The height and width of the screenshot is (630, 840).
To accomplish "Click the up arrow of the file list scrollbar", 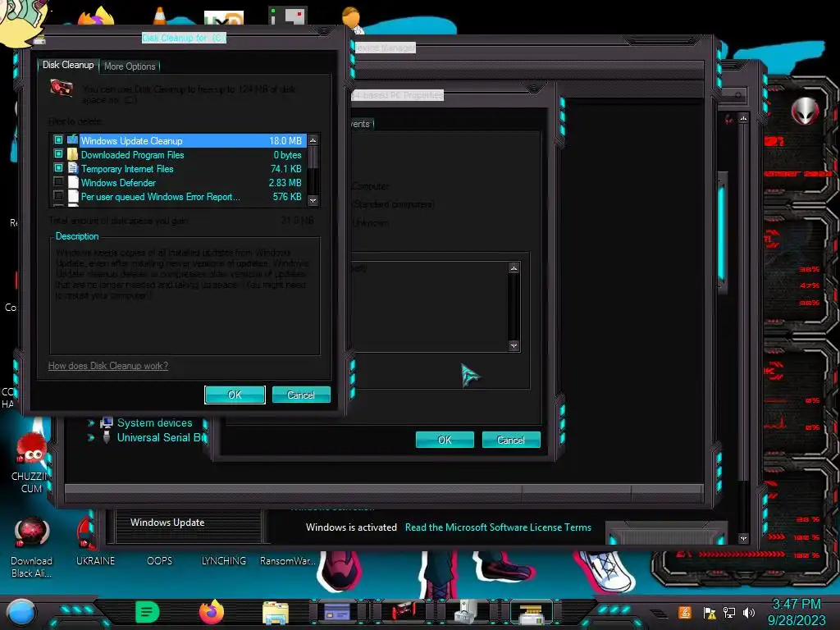I will [313, 139].
